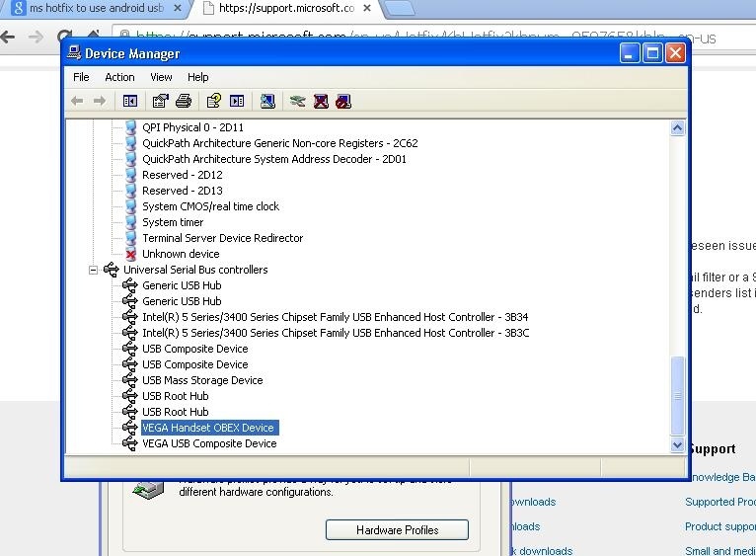756x556 pixels.
Task: Toggle the show/hide action pane button
Action: [237, 101]
